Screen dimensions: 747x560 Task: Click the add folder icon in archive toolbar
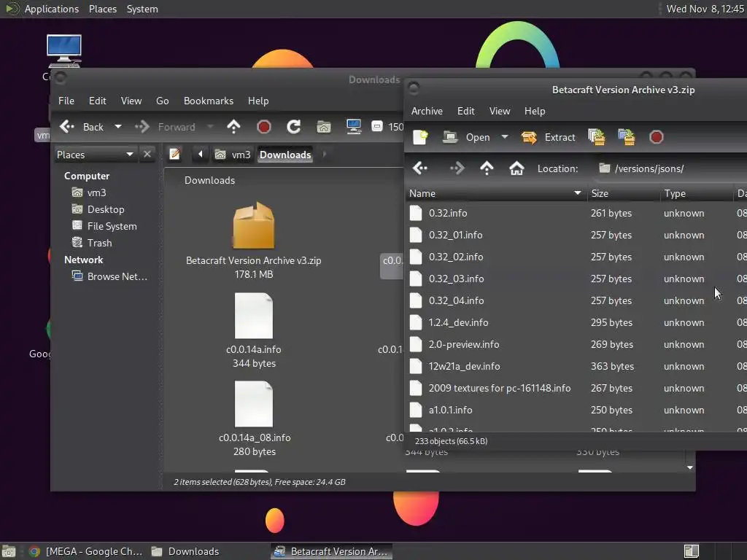[x=627, y=137]
